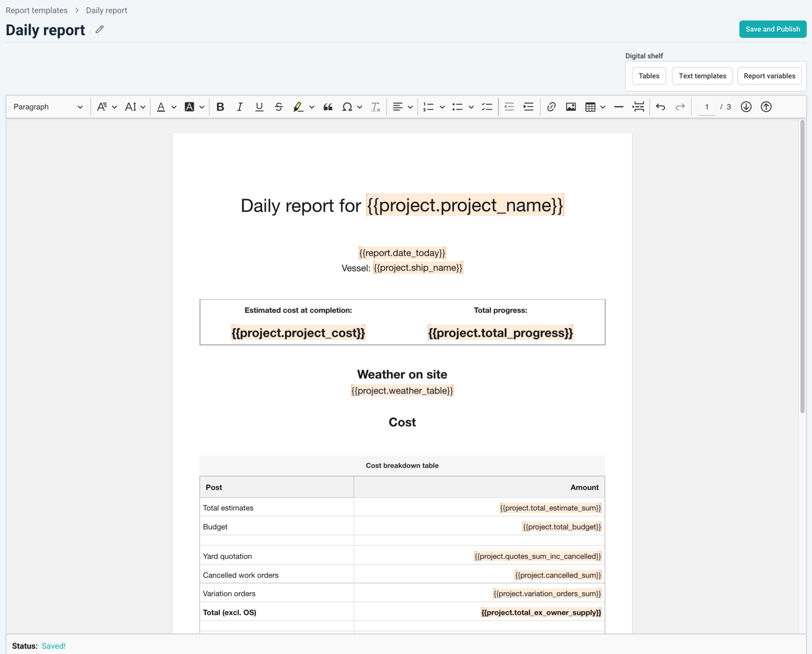812x654 pixels.
Task: Insert a bulleted list
Action: click(x=457, y=107)
